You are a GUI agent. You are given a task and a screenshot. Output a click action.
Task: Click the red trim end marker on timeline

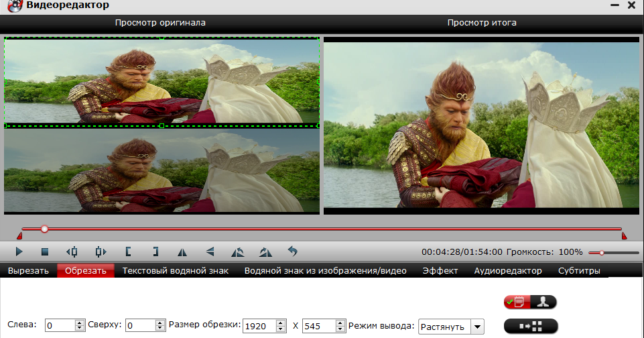pyautogui.click(x=625, y=235)
